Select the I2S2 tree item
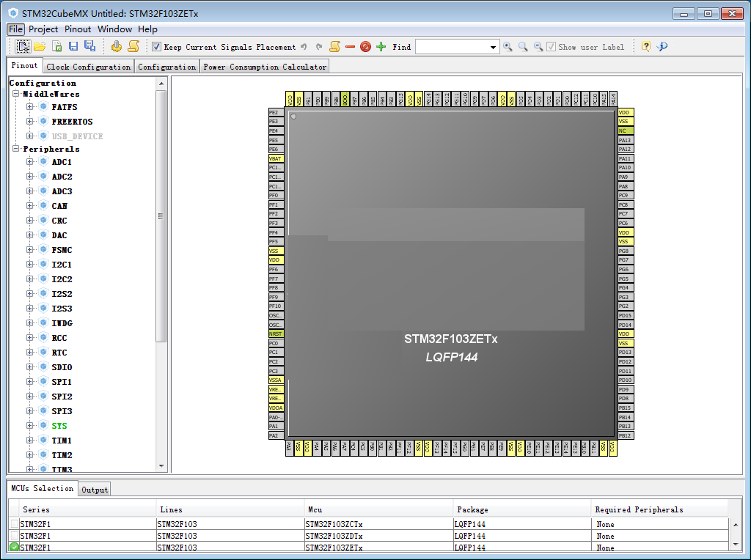The height and width of the screenshot is (560, 751). click(x=62, y=293)
